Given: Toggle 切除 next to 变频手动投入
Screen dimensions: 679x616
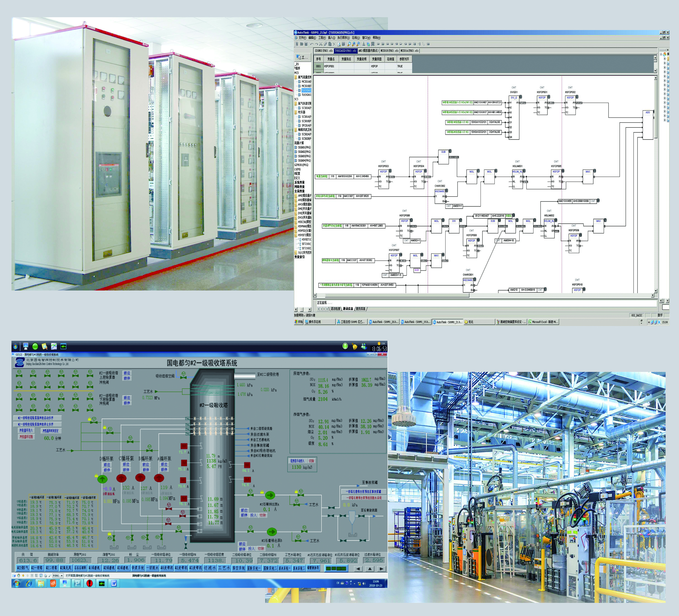Looking at the screenshot, I should tap(311, 461).
